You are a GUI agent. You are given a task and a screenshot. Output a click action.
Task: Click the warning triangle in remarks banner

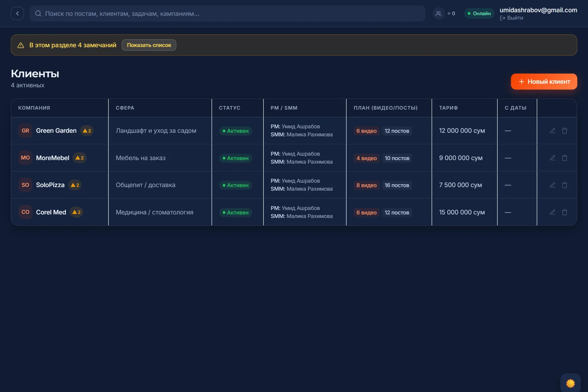coord(21,45)
